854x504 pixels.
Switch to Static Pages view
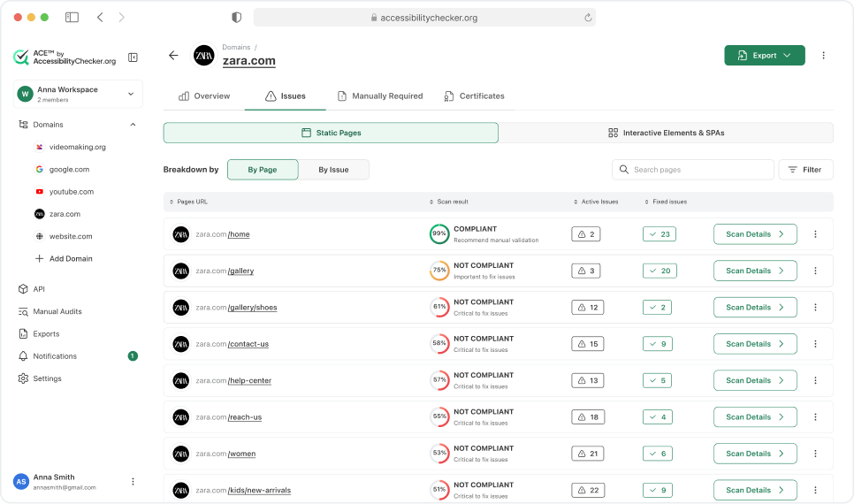(x=331, y=133)
